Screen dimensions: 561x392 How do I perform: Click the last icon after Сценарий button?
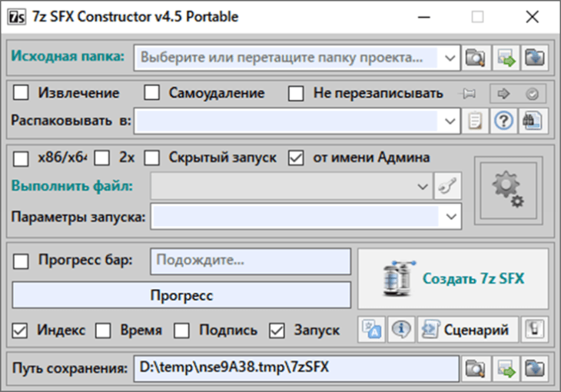[534, 329]
